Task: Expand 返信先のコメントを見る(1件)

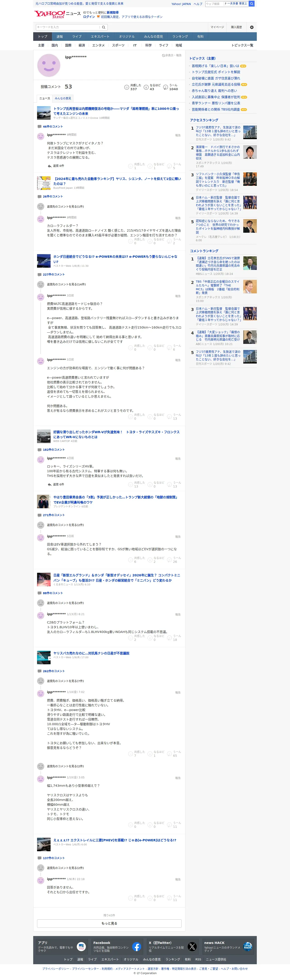Action: tap(65, 207)
